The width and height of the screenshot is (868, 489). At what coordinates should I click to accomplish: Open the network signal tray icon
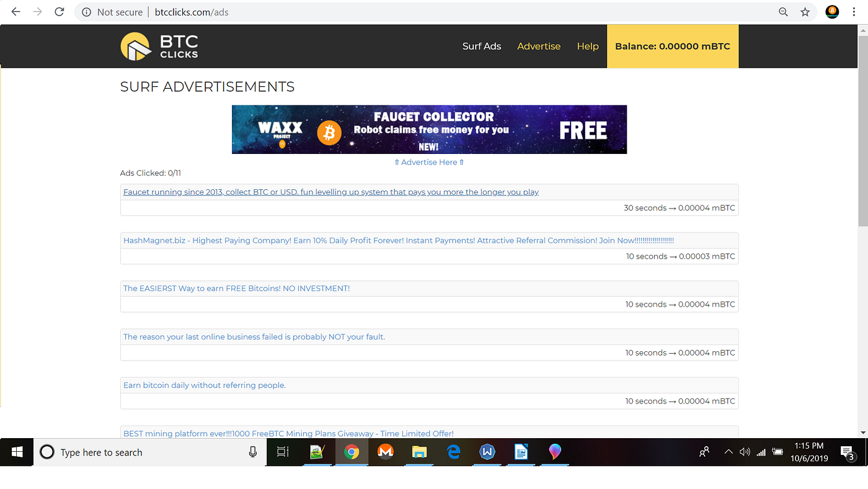(761, 452)
